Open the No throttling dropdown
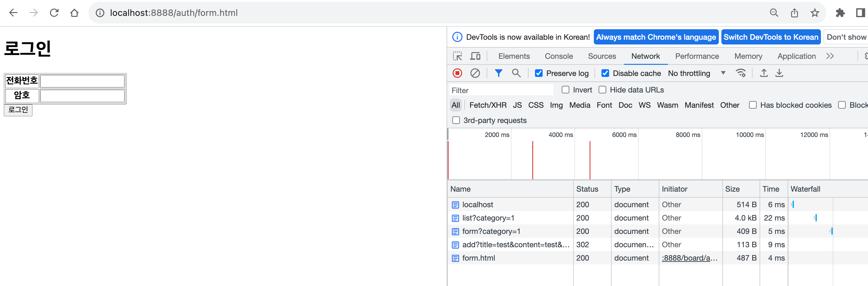The width and height of the screenshot is (868, 286). 697,73
